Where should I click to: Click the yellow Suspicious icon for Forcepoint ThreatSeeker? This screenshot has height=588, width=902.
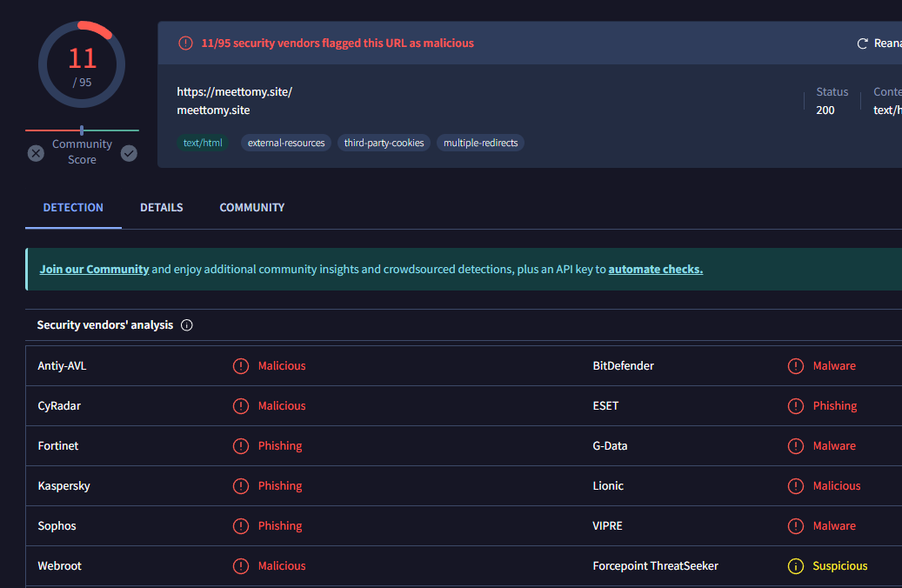tap(796, 566)
